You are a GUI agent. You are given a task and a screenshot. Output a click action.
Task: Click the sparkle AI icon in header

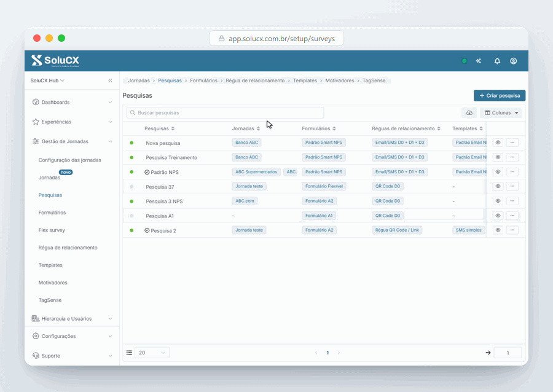(479, 61)
